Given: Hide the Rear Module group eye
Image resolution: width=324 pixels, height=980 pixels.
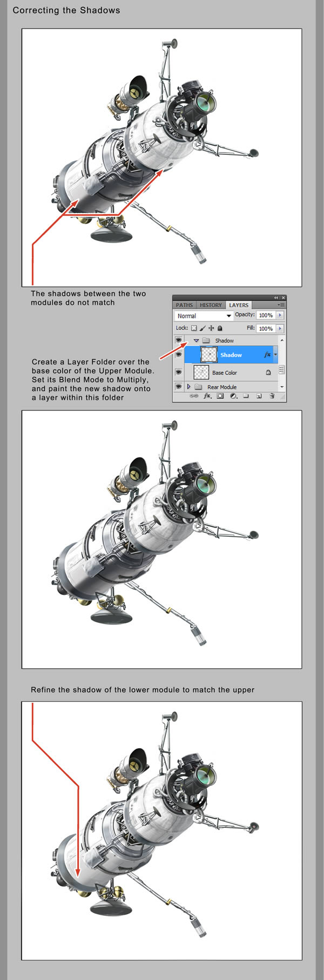Looking at the screenshot, I should [x=178, y=386].
